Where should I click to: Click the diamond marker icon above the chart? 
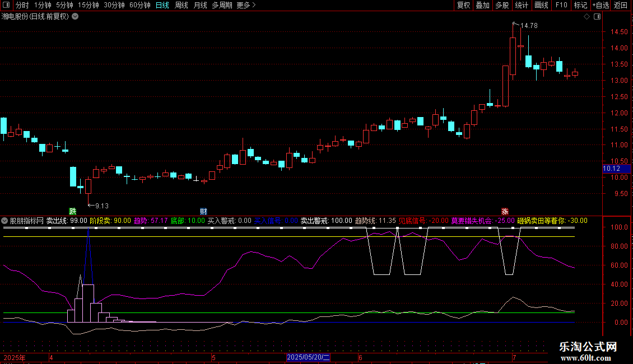pos(587,17)
